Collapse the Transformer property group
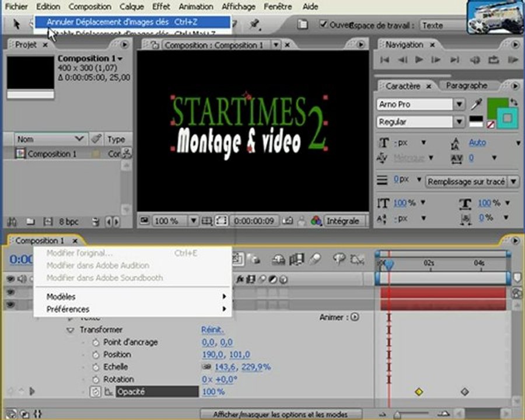Screen dimensions: 525x420 point(70,330)
